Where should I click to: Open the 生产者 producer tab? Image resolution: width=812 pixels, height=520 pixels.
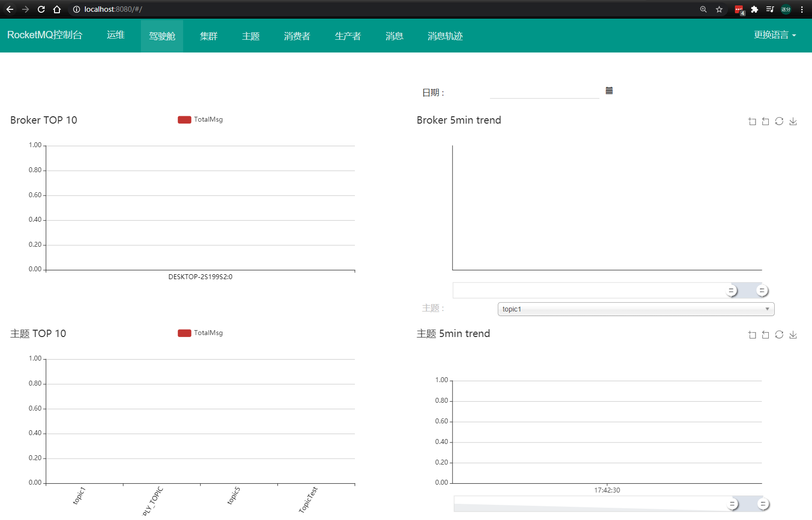(348, 36)
